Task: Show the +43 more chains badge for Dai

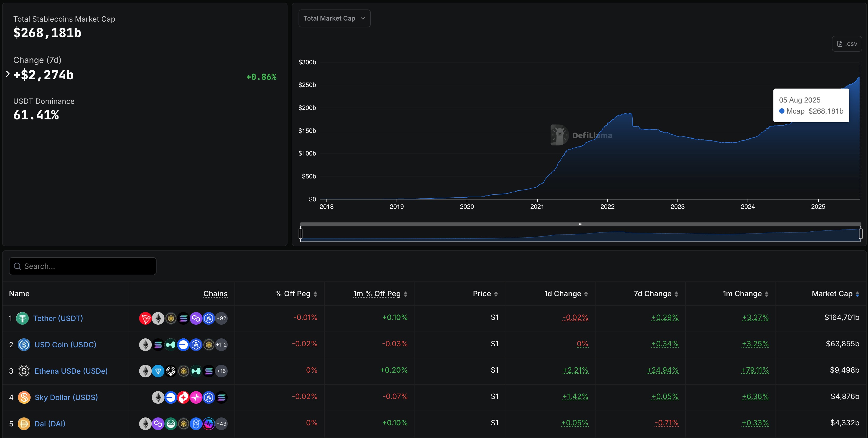Action: 221,424
